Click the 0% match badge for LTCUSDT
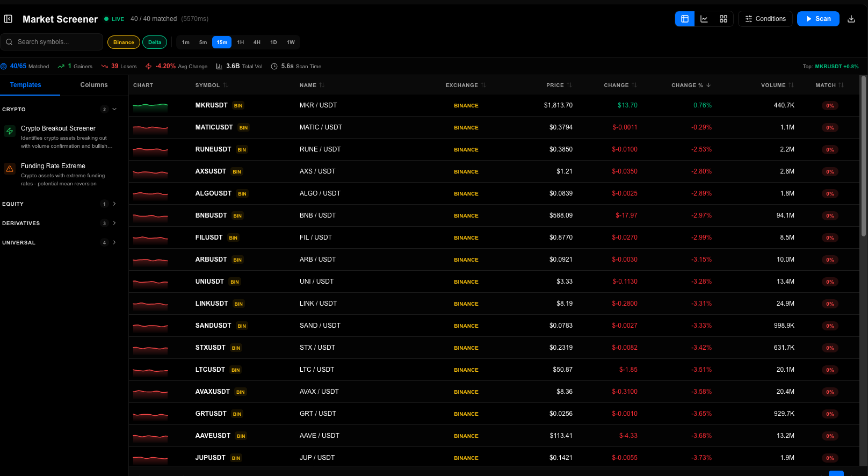Screen dimensions: 868x476 click(x=830, y=370)
